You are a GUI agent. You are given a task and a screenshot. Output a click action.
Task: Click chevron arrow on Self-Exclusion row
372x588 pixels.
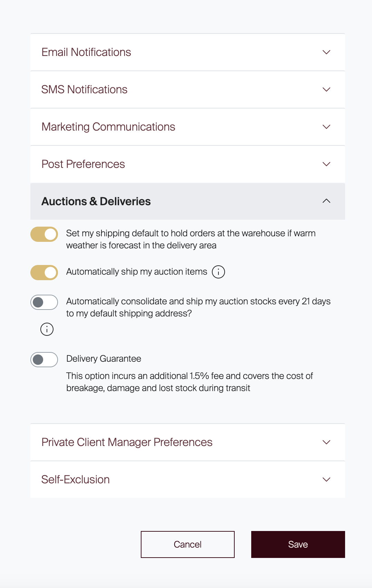pos(326,480)
